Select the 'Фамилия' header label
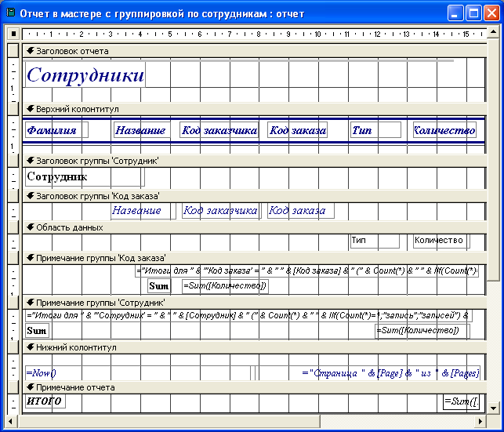Viewport: 504px width, 432px height. click(56, 130)
